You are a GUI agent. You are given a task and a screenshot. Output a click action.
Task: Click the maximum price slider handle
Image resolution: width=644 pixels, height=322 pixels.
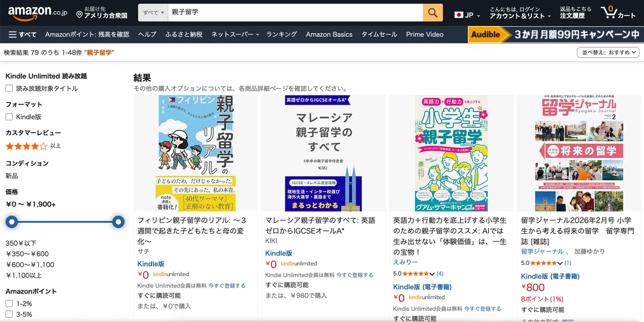119,222
